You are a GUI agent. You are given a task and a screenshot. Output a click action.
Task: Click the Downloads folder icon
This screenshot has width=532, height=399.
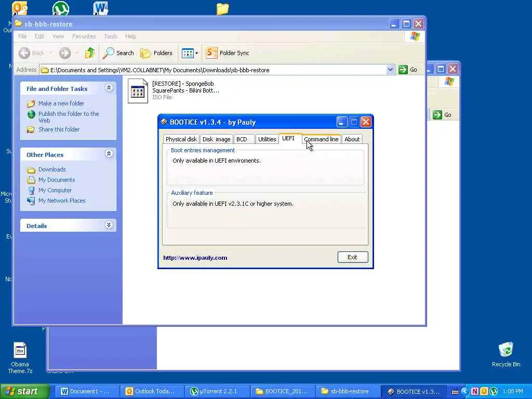tap(31, 170)
